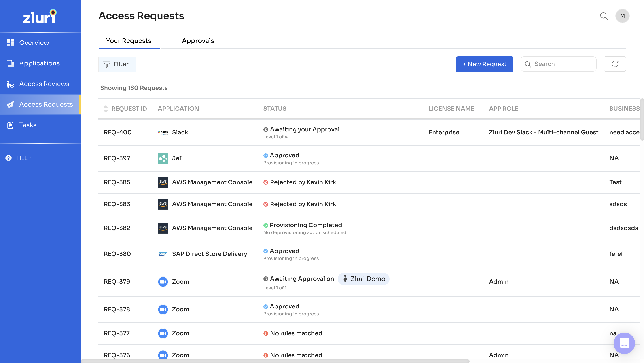Click Approved checkmark icon for REQ-397
Viewport: 644px width, 363px height.
pyautogui.click(x=266, y=156)
